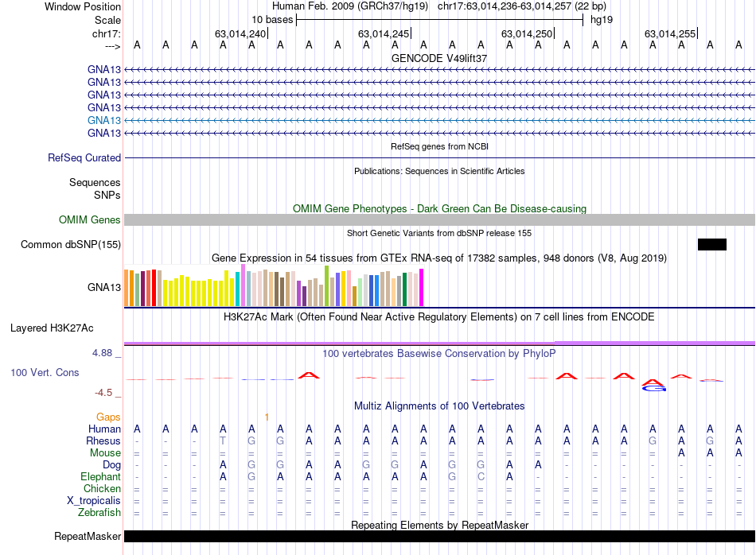Image resolution: width=756 pixels, height=555 pixels.
Task: Select the Layered H3K27Ac track label
Action: [x=52, y=328]
